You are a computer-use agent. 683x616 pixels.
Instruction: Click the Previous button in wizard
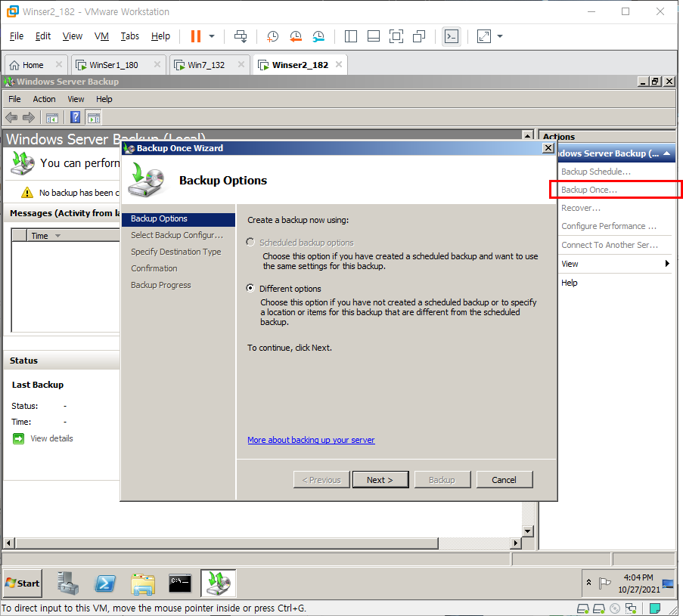(321, 480)
